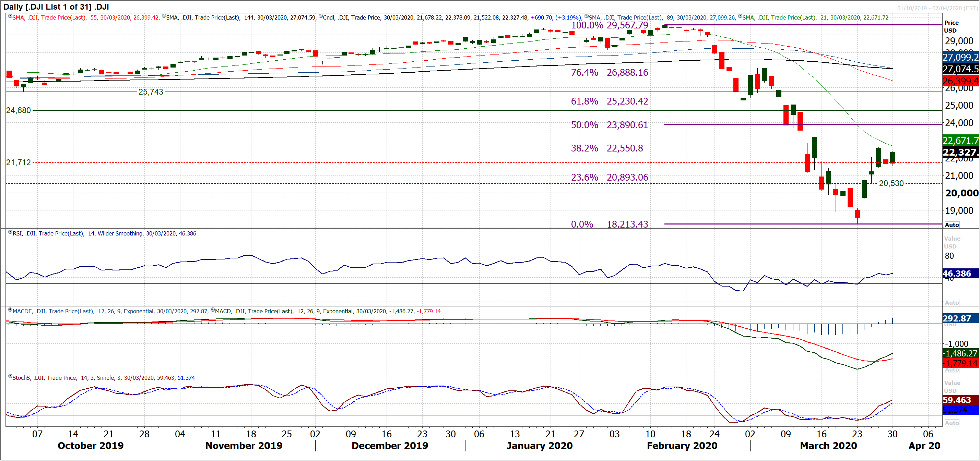Click the indicator icon before SMA 144 legend

(164, 16)
